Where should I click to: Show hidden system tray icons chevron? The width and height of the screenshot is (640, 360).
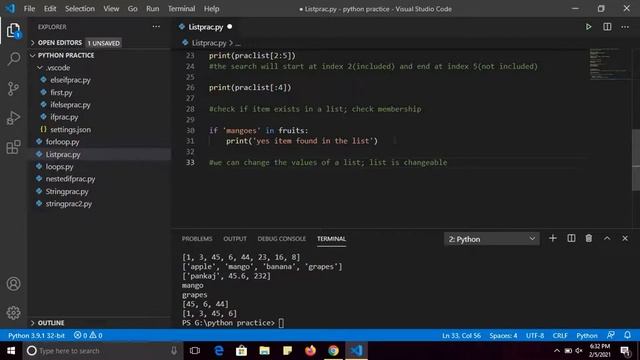click(x=556, y=351)
